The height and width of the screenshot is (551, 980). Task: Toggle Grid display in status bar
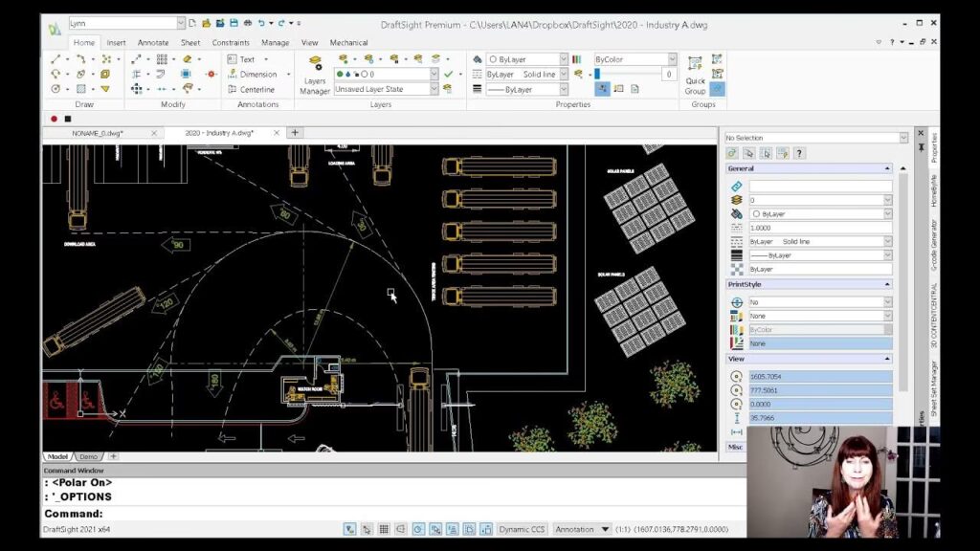(x=384, y=529)
